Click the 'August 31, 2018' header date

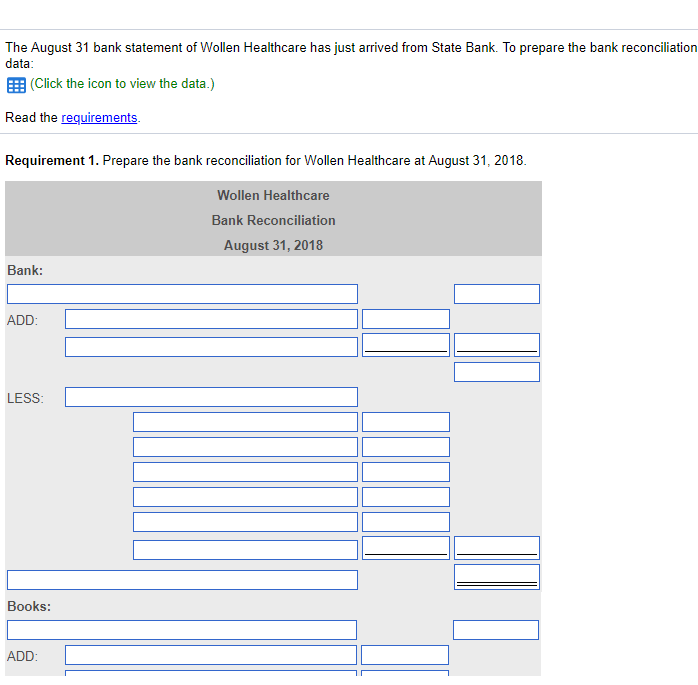click(273, 245)
